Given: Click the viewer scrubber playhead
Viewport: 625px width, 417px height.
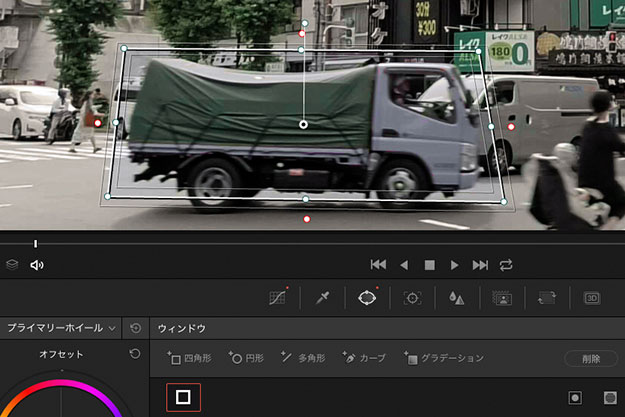Looking at the screenshot, I should coord(35,243).
